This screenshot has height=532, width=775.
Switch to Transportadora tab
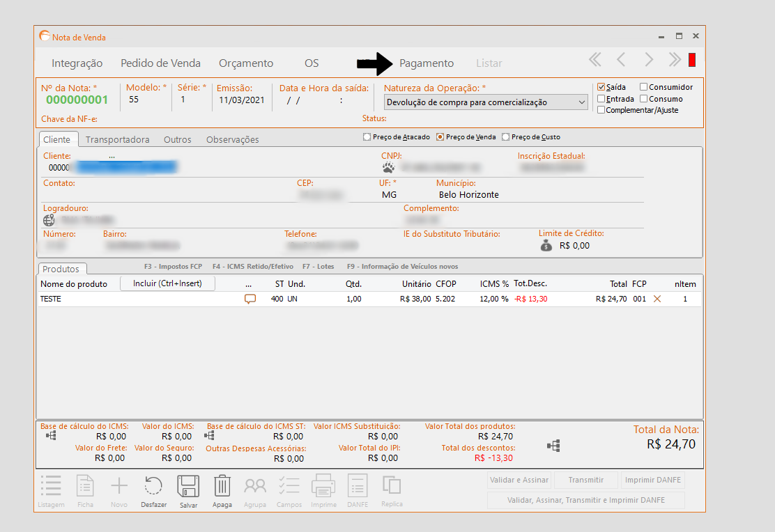pyautogui.click(x=118, y=139)
